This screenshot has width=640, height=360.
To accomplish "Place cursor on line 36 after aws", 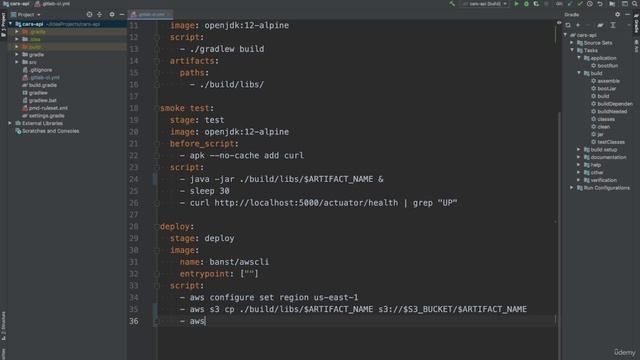I will click(205, 321).
